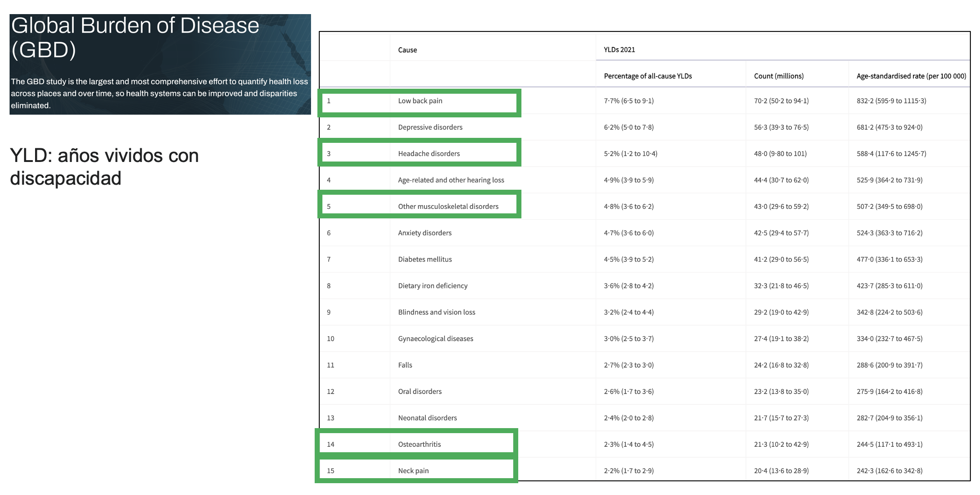Click percentage '3·2% (2·4 to 4·4)'
The image size is (980, 495).
click(628, 312)
